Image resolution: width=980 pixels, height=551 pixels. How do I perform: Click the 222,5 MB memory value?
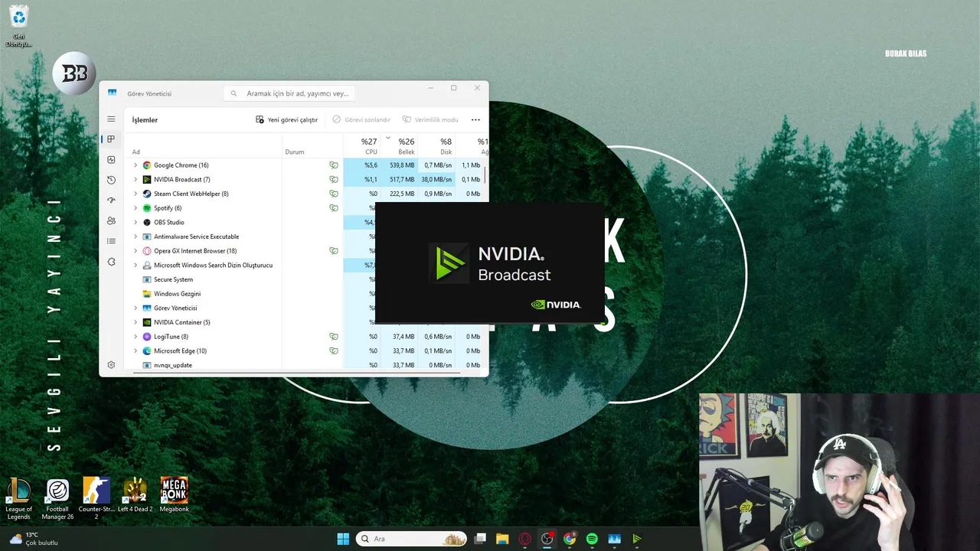(x=402, y=194)
